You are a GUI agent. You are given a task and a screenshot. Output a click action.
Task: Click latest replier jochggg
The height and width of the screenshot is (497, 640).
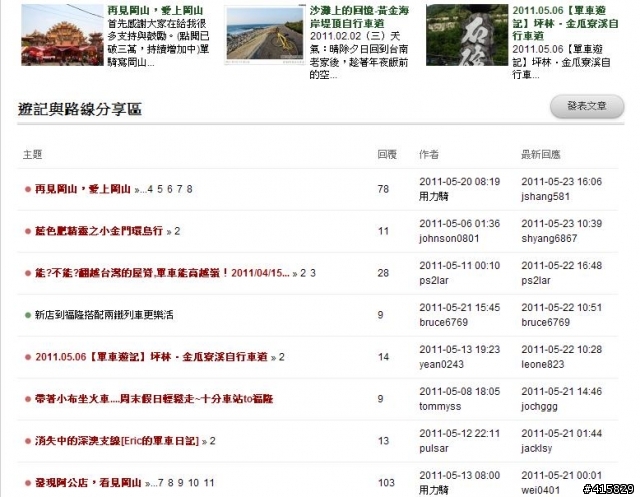click(539, 407)
